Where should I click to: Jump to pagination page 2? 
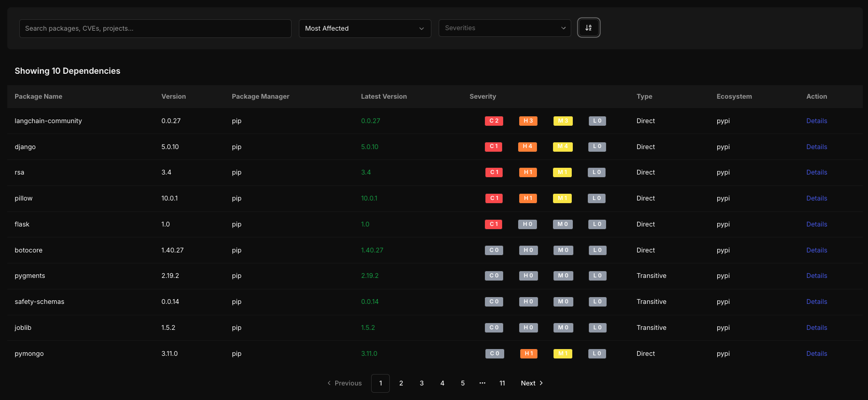point(401,383)
